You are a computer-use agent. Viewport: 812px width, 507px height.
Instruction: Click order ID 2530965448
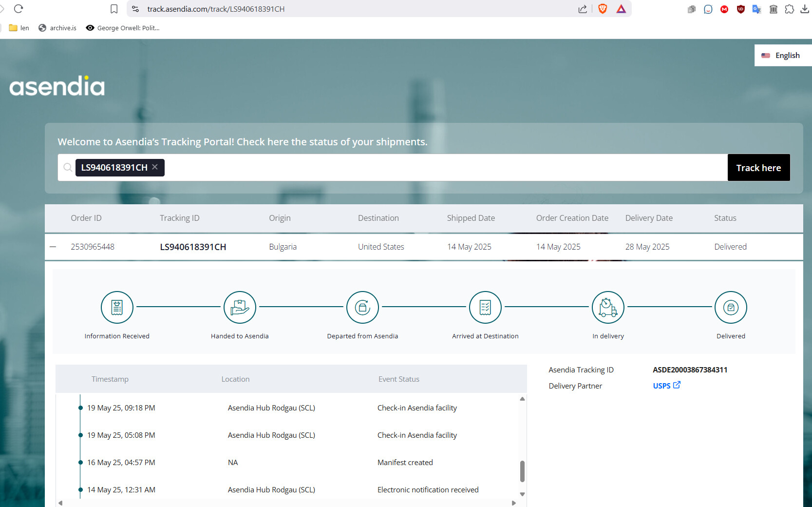tap(93, 247)
